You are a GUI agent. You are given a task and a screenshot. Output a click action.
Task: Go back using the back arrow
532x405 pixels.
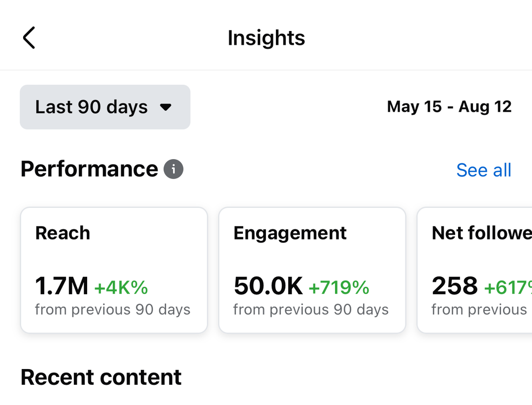click(29, 38)
